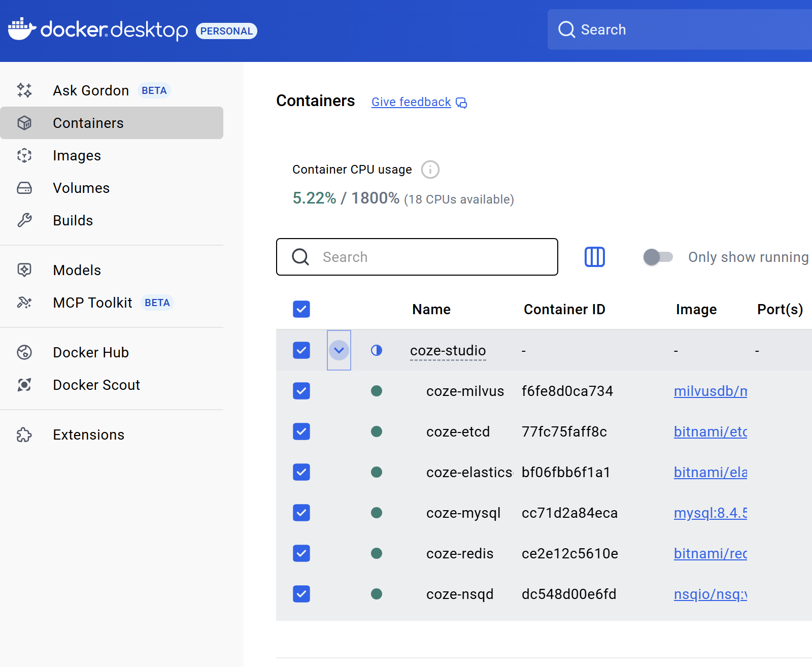Click the coze-redis container name
812x667 pixels.
point(460,553)
